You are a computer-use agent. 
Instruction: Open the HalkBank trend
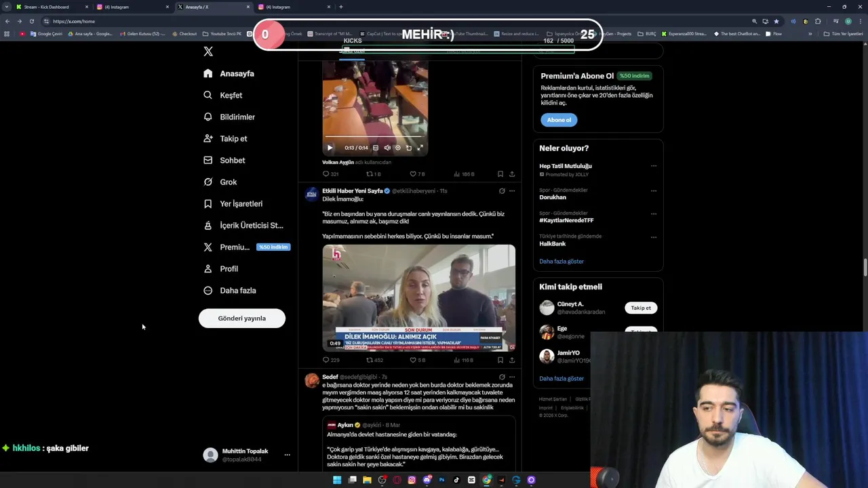pyautogui.click(x=553, y=244)
